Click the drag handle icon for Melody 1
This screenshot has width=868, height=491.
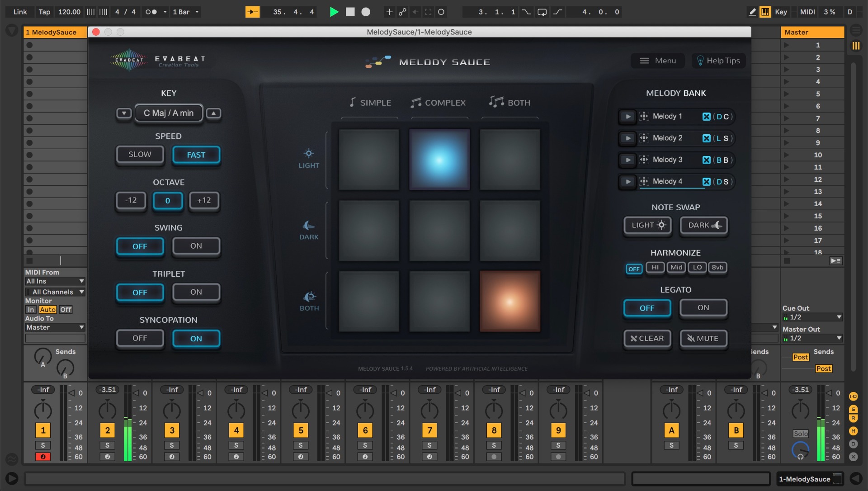[x=644, y=116]
